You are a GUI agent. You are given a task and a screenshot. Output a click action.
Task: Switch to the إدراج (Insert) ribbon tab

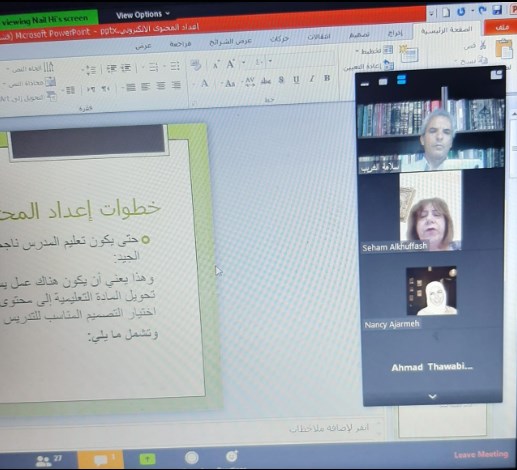coord(395,33)
